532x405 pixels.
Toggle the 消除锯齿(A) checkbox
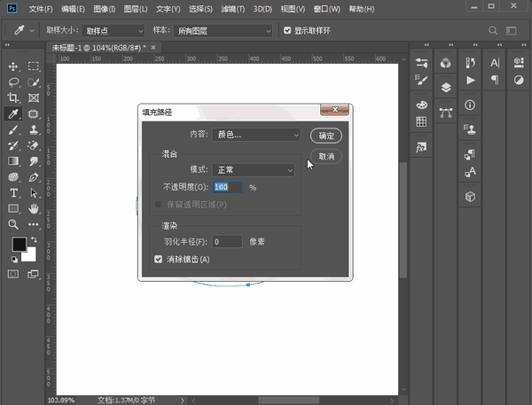[158, 260]
